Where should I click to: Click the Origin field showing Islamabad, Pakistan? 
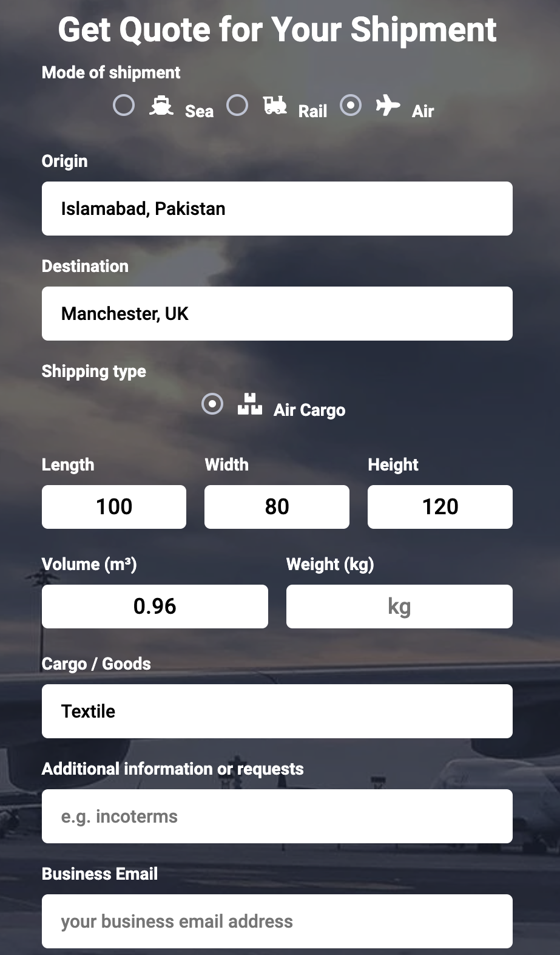(x=277, y=209)
